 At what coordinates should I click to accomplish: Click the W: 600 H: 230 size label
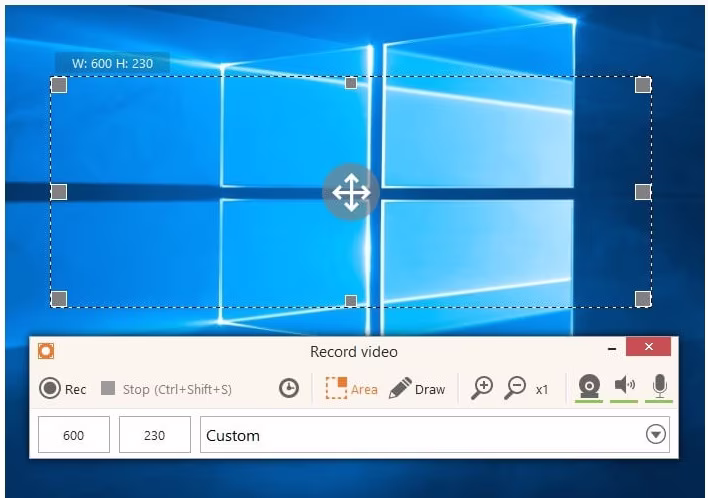tap(112, 63)
